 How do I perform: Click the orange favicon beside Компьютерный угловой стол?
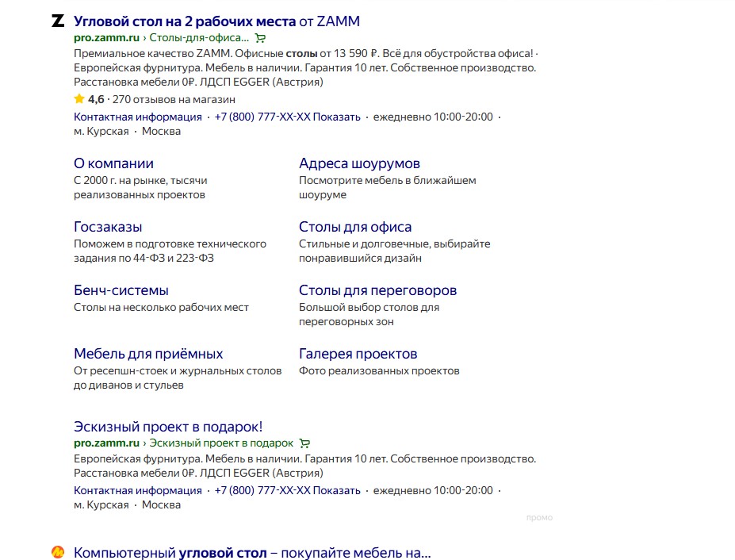(58, 552)
